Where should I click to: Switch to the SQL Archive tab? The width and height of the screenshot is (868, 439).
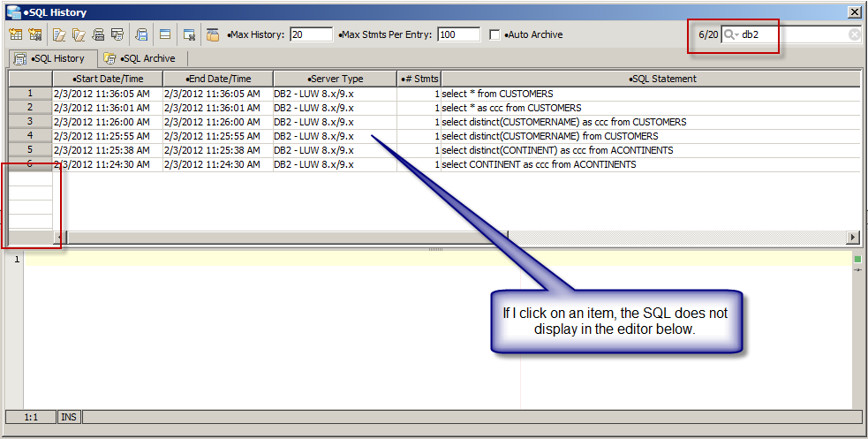(x=140, y=58)
